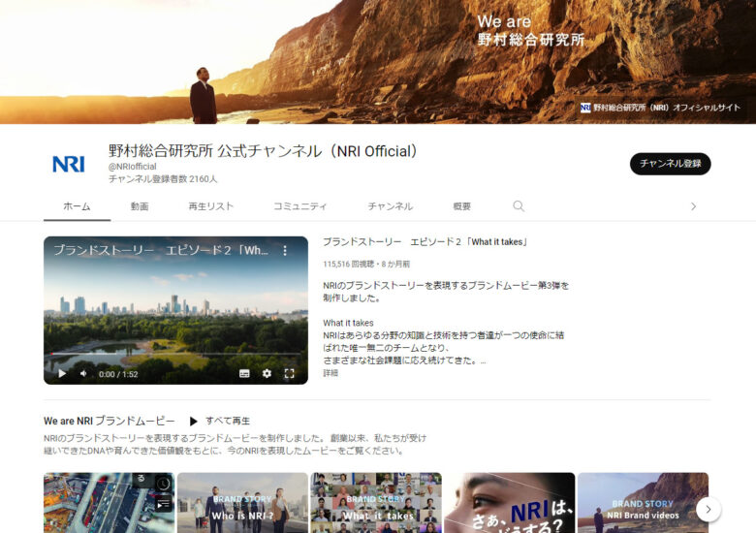
Task: Open the video player settings gear
Action: 267,373
